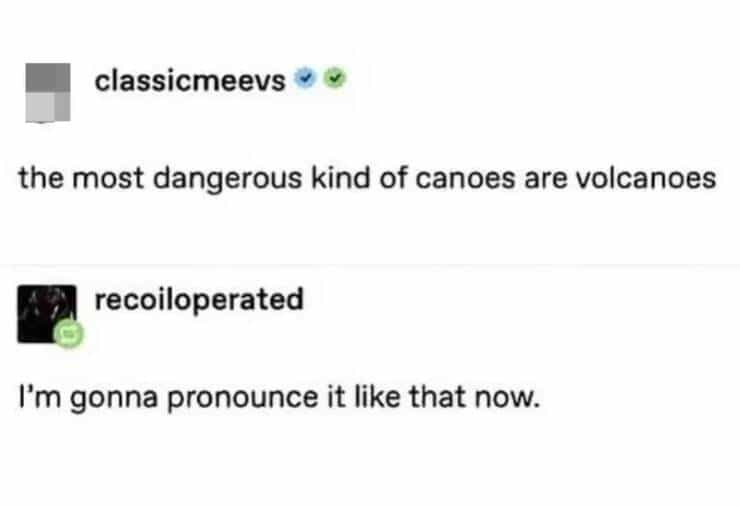Visit the classicmeevs username link

(189, 79)
